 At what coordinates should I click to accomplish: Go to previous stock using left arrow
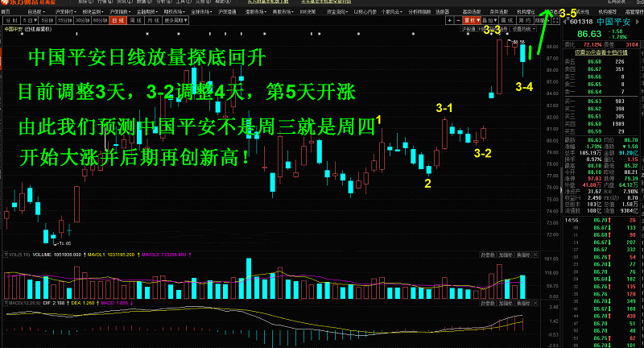point(564,22)
